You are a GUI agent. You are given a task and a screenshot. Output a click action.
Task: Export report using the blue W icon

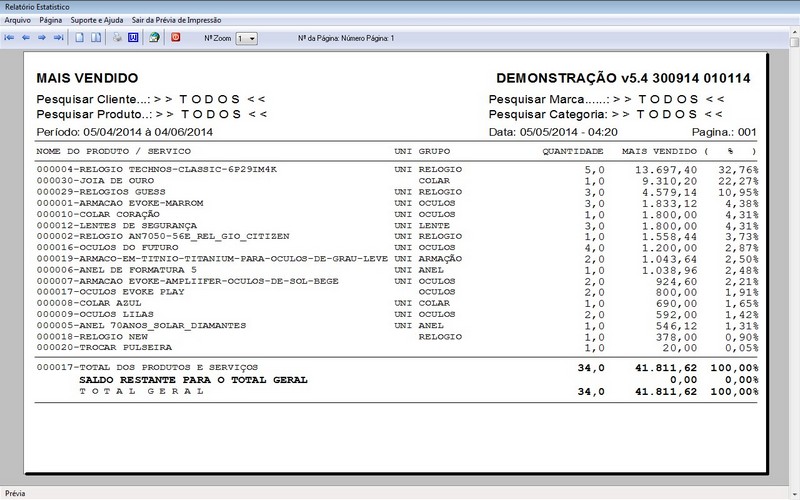point(133,38)
